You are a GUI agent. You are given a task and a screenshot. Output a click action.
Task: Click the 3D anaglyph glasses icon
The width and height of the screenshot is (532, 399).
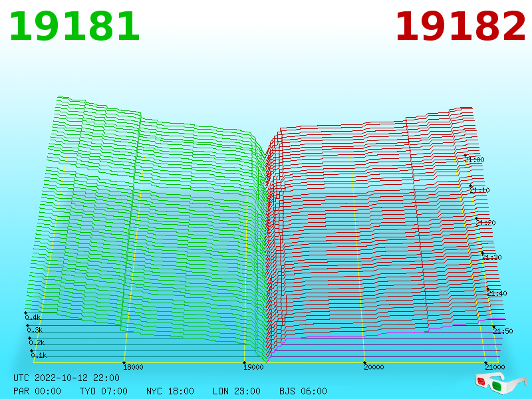(500, 383)
